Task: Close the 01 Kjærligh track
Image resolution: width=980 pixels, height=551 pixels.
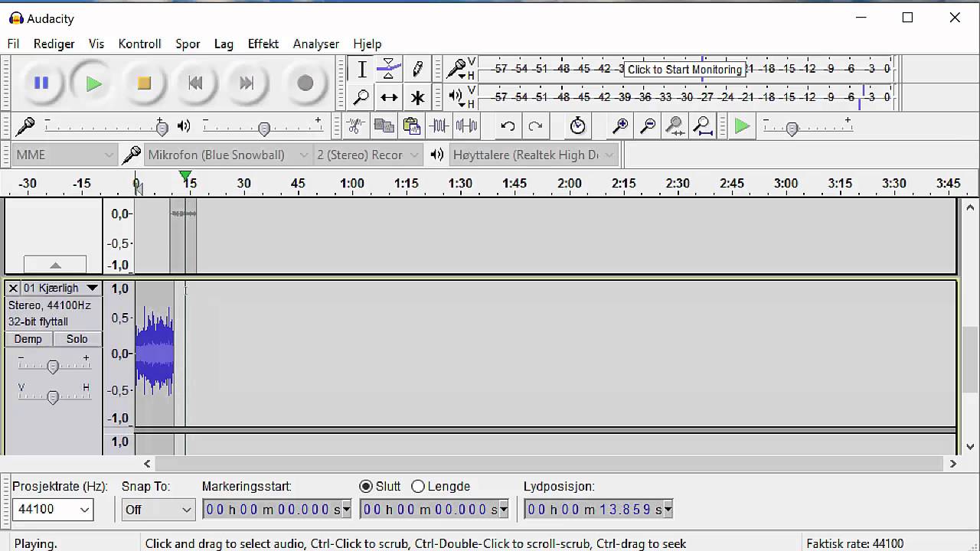Action: pos(13,288)
